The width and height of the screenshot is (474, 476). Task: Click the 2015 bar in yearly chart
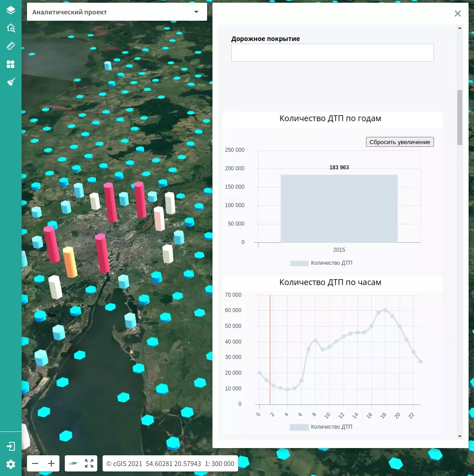[x=339, y=209]
